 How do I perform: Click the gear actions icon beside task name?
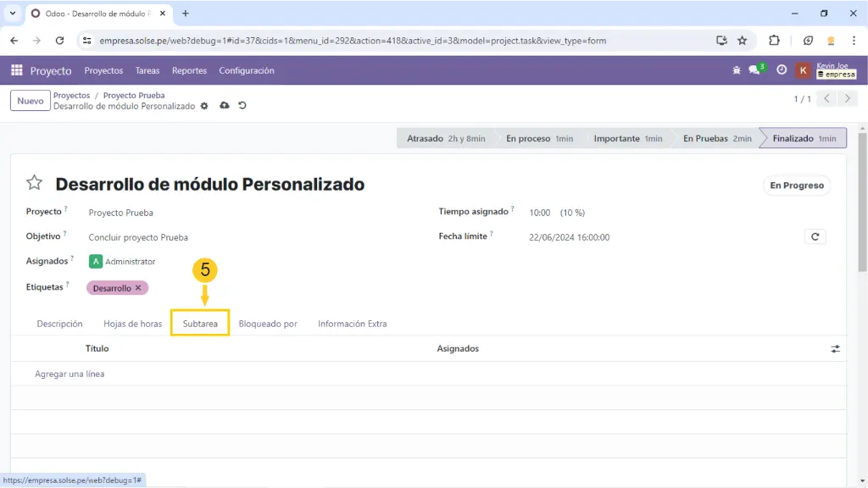tap(204, 106)
